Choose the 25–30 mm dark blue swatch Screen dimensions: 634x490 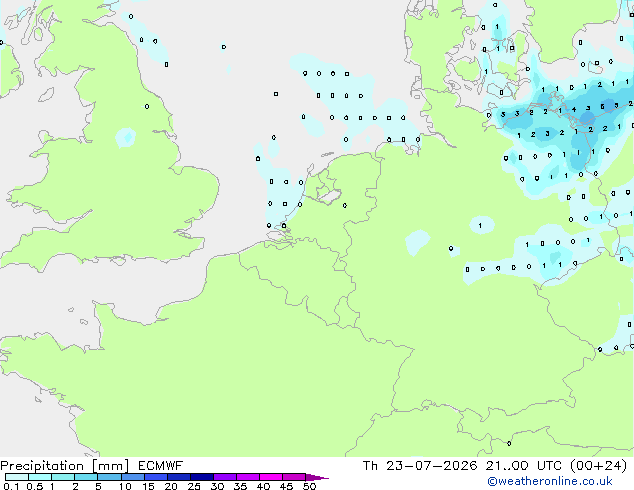click(202, 477)
